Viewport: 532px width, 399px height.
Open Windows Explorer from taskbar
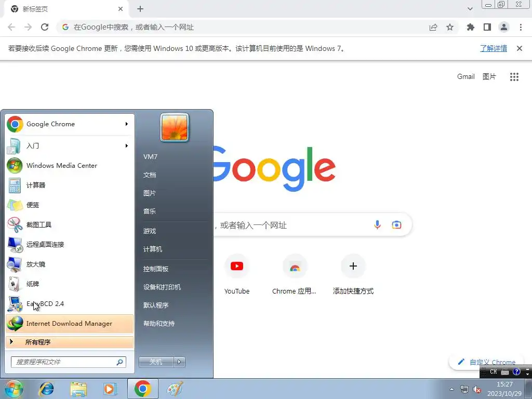coord(78,389)
